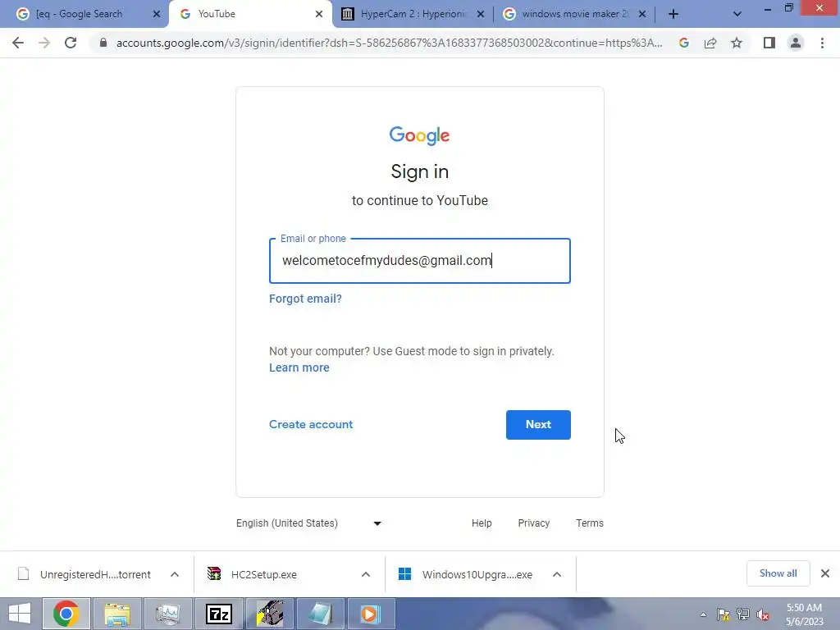Click the Google icon in address bar
840x630 pixels.
[684, 43]
